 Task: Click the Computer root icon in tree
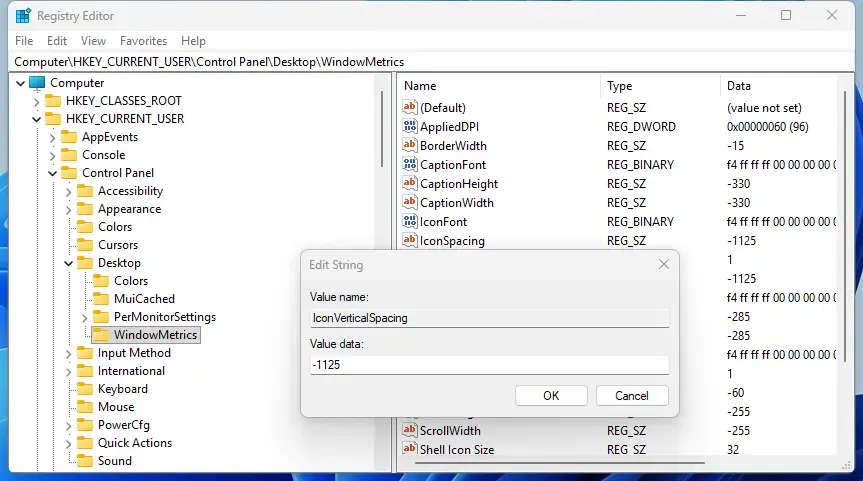(37, 83)
